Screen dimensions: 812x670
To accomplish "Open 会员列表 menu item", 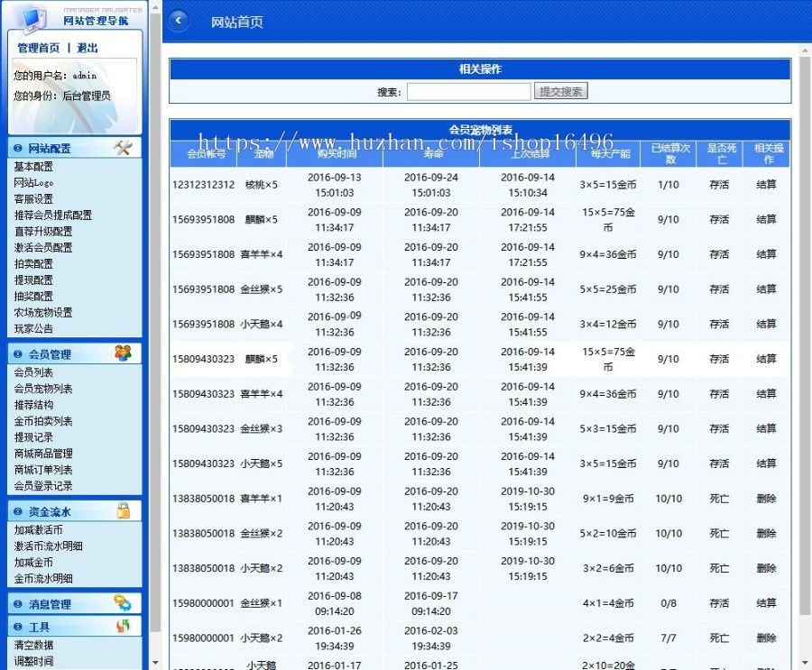I will pyautogui.click(x=33, y=372).
